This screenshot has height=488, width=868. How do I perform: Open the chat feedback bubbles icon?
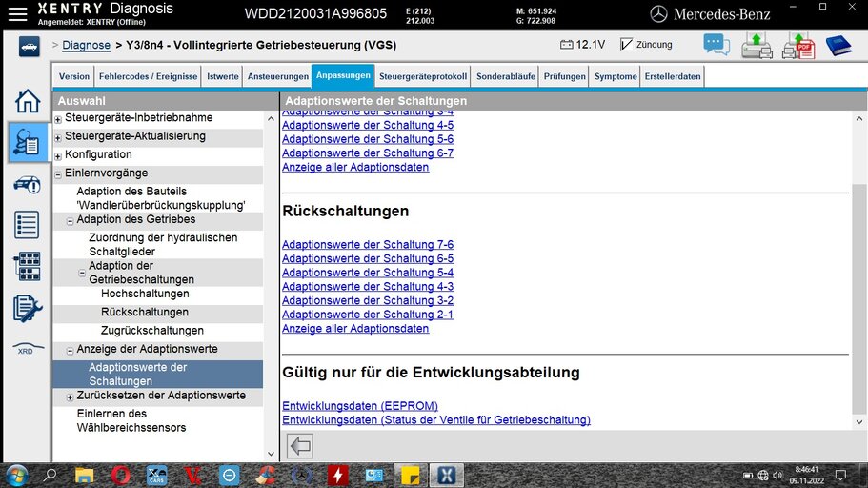pos(717,45)
